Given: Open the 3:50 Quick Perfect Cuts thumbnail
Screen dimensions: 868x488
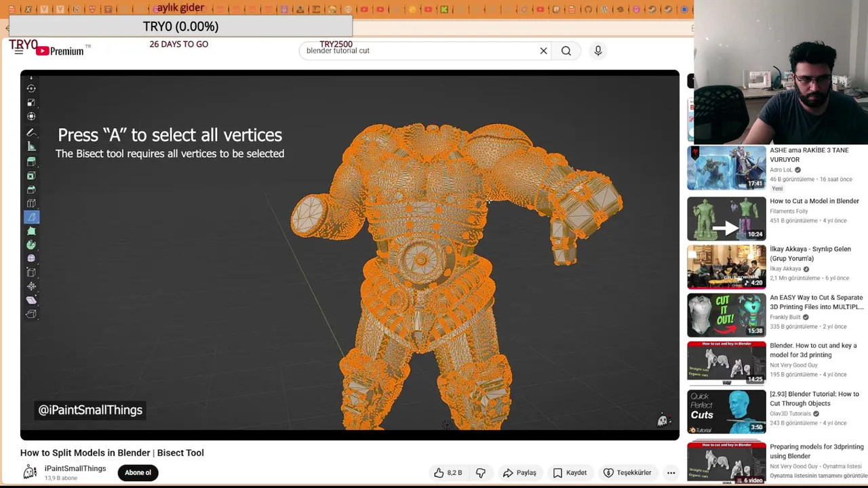Looking at the screenshot, I should (x=726, y=411).
